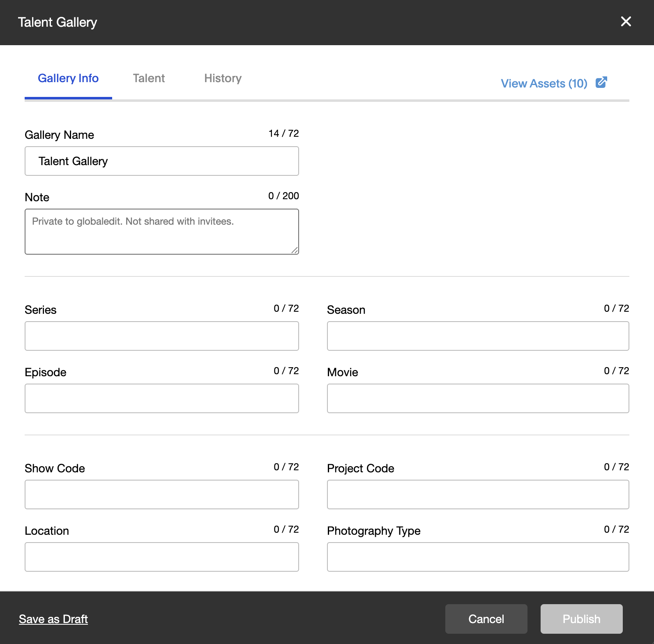The height and width of the screenshot is (644, 654).
Task: Close the Talent Gallery dialog with X
Action: (x=626, y=21)
